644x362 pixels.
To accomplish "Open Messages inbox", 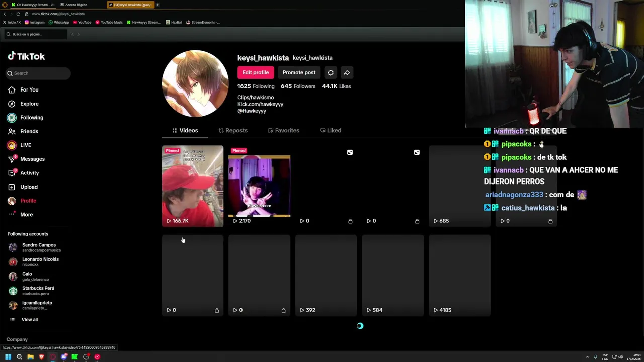I will coord(26,159).
